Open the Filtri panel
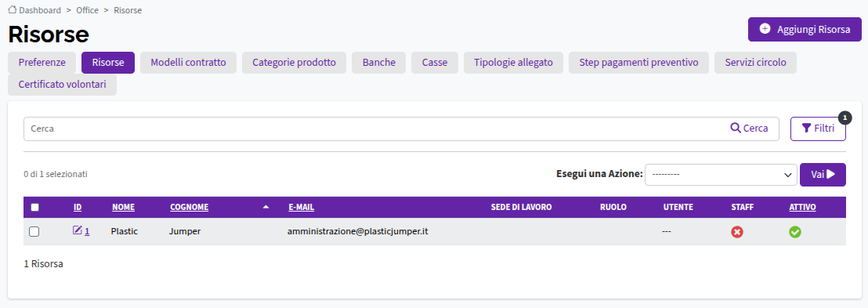Image resolution: width=868 pixels, height=308 pixels. (818, 129)
